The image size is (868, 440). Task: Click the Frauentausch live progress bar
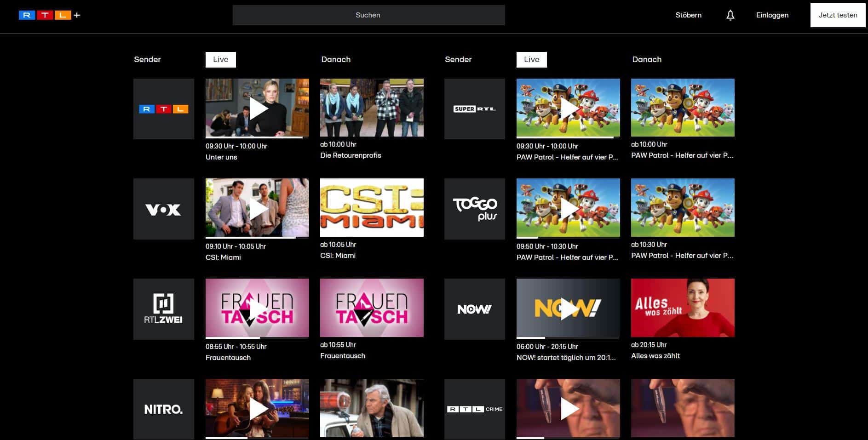258,337
